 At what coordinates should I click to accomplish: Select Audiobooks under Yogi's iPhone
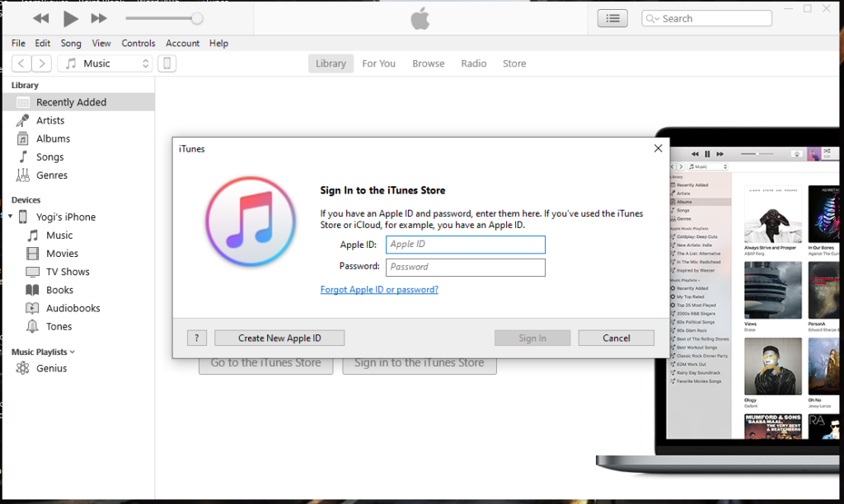(x=73, y=308)
